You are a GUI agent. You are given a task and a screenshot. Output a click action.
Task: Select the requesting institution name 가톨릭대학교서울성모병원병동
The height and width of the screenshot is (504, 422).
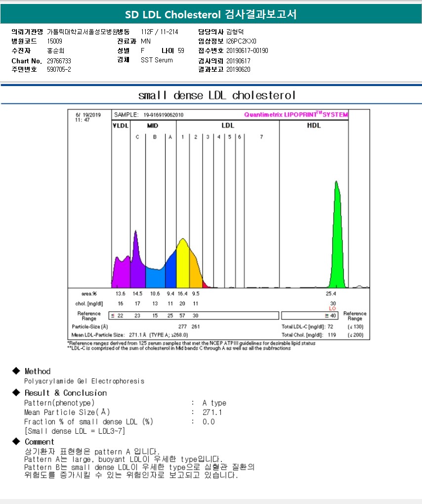(x=88, y=32)
